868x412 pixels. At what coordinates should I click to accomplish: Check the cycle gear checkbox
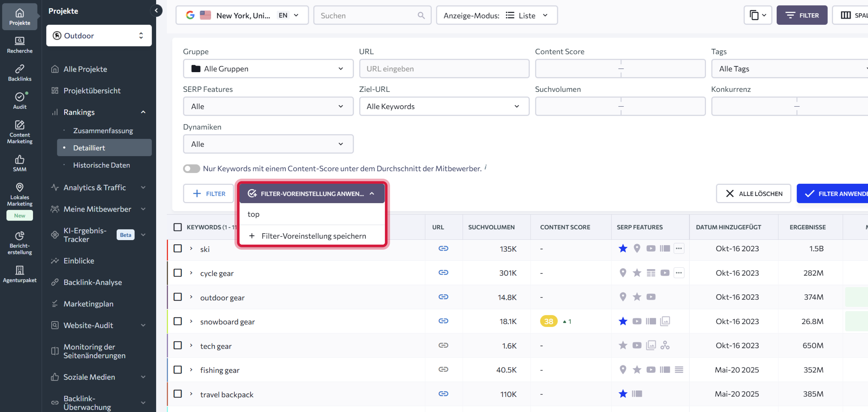click(x=178, y=273)
